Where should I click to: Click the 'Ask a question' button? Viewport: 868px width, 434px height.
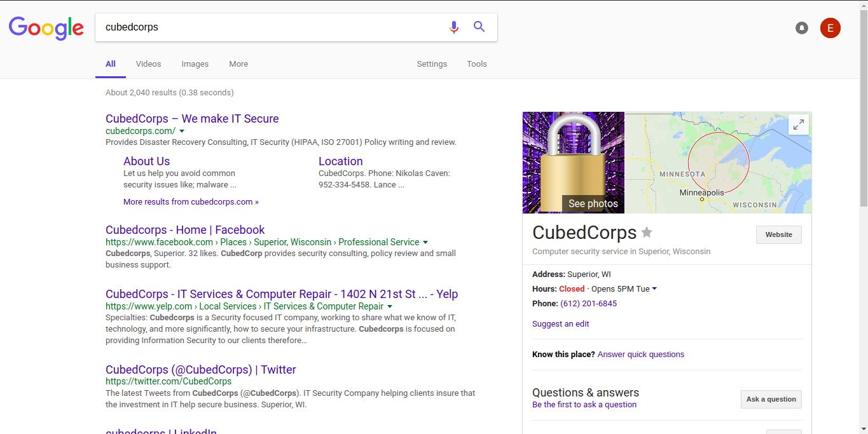pyautogui.click(x=771, y=400)
